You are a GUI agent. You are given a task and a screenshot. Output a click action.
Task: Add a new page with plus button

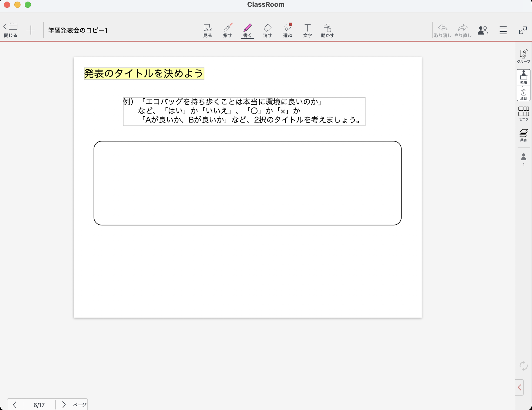pos(31,30)
